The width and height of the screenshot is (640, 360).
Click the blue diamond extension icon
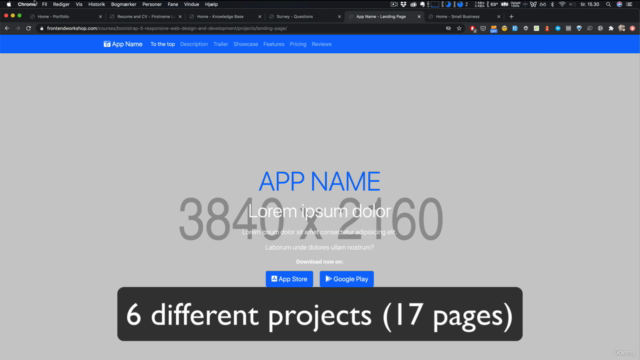(x=579, y=28)
